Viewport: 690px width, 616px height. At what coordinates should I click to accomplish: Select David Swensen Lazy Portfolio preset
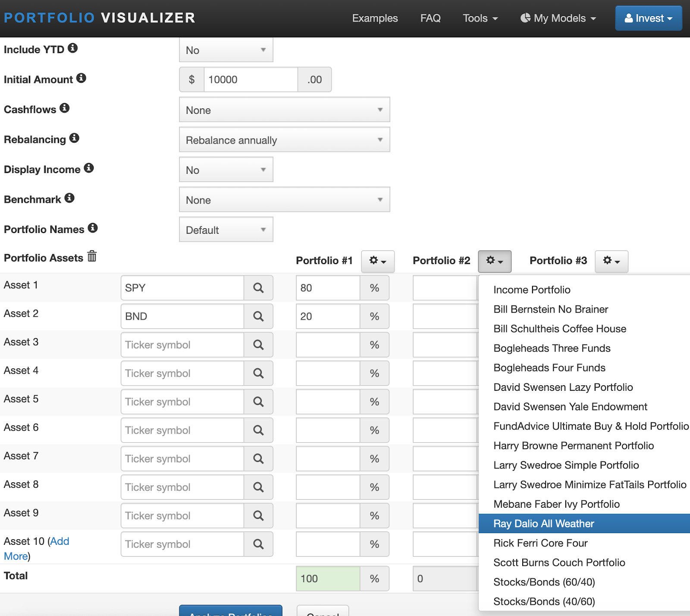tap(584, 387)
